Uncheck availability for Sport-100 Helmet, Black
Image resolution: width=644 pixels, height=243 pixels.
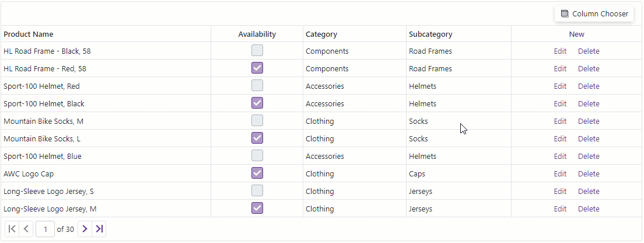tap(257, 103)
